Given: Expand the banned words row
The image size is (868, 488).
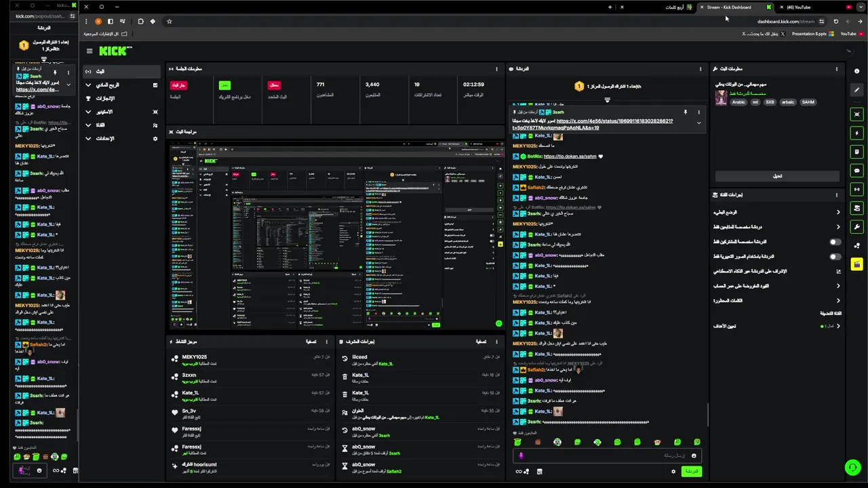Looking at the screenshot, I should pos(777,300).
